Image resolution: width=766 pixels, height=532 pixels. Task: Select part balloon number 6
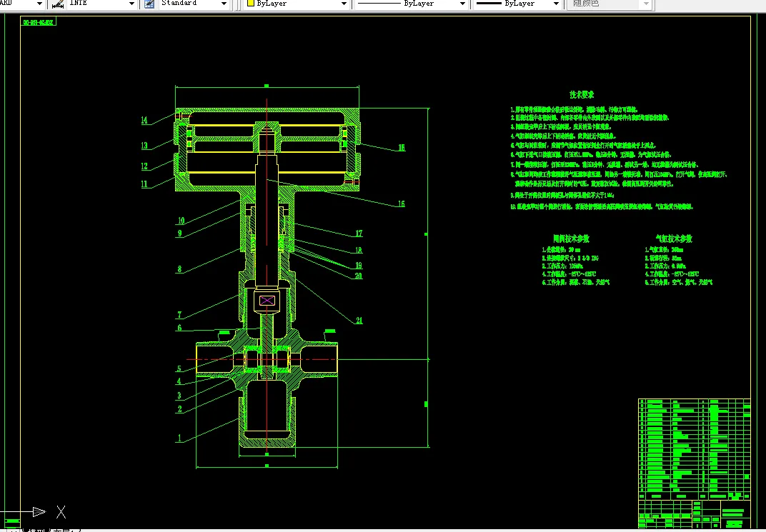[179, 328]
